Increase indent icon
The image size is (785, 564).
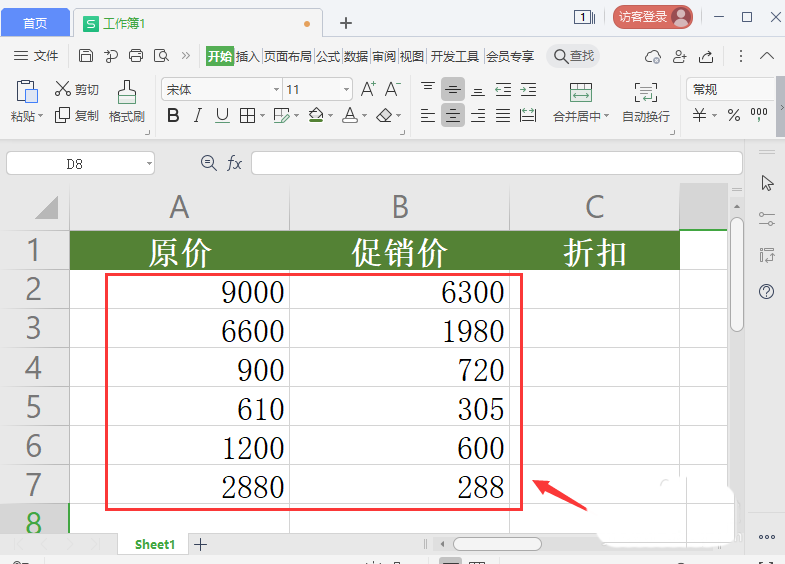528,89
